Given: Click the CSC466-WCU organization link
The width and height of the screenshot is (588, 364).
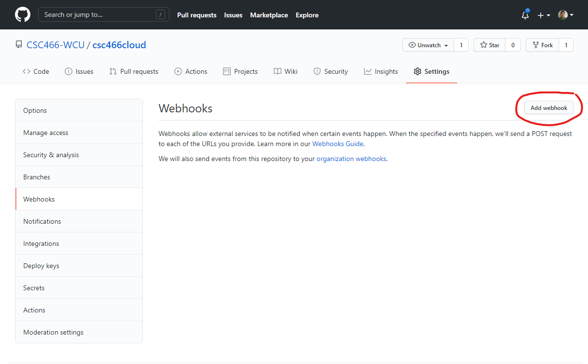Looking at the screenshot, I should [56, 45].
